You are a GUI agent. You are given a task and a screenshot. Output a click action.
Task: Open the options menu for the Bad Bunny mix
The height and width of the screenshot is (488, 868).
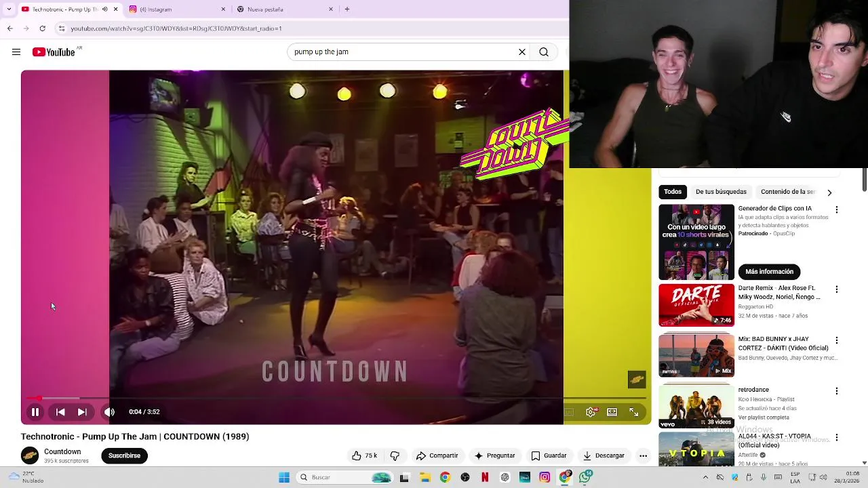836,340
